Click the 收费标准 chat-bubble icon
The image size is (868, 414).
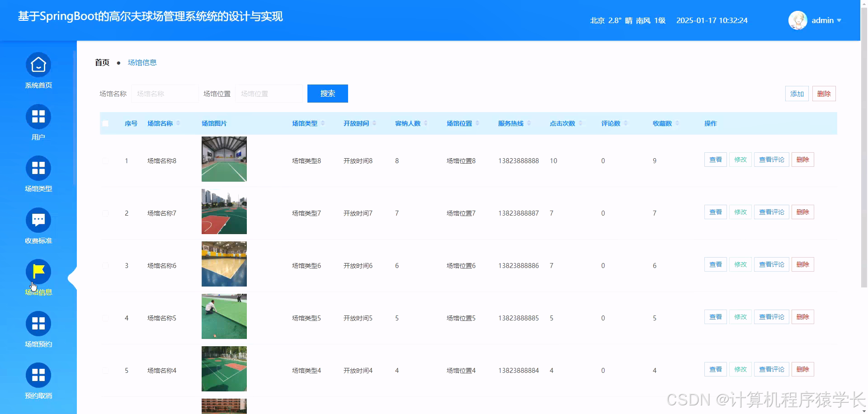coord(38,220)
